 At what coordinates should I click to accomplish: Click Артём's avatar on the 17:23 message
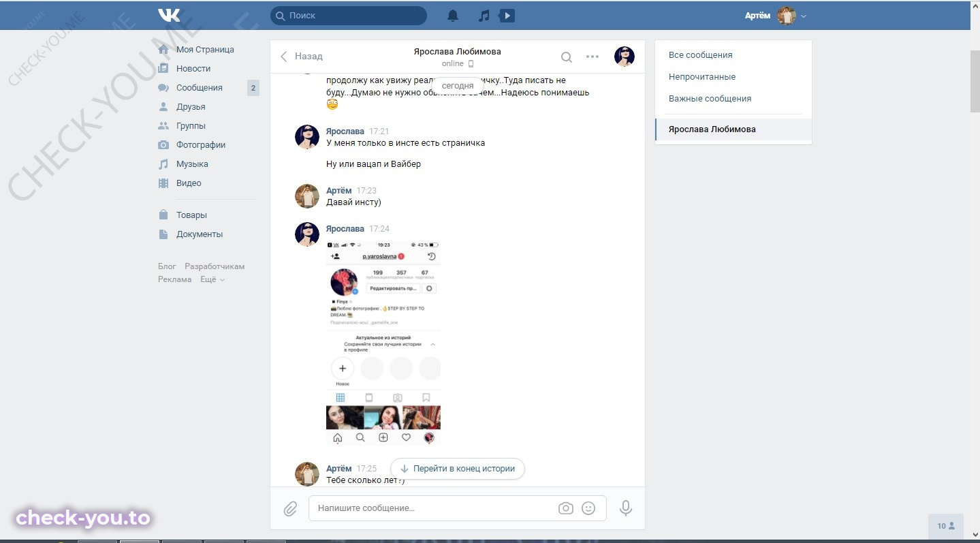coord(307,196)
